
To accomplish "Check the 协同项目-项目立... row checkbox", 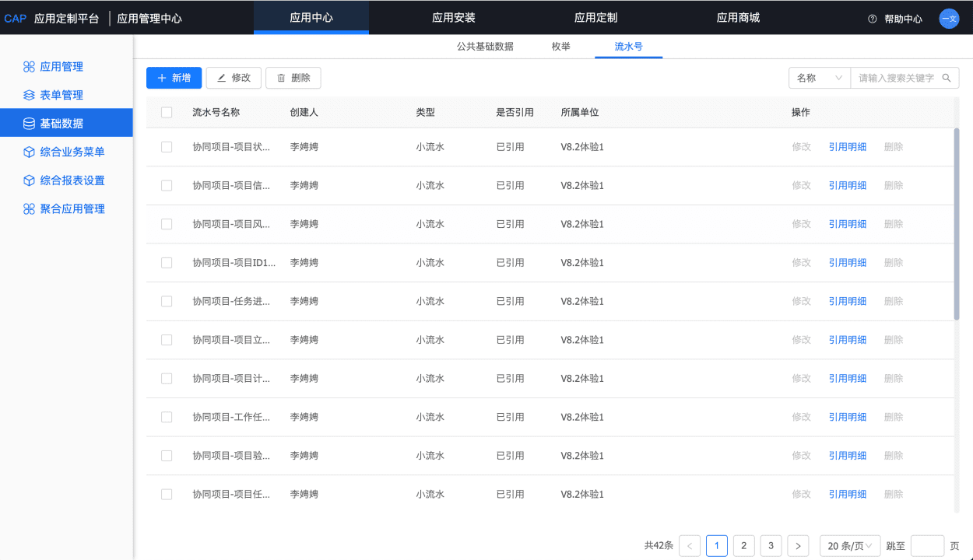I will [x=167, y=340].
